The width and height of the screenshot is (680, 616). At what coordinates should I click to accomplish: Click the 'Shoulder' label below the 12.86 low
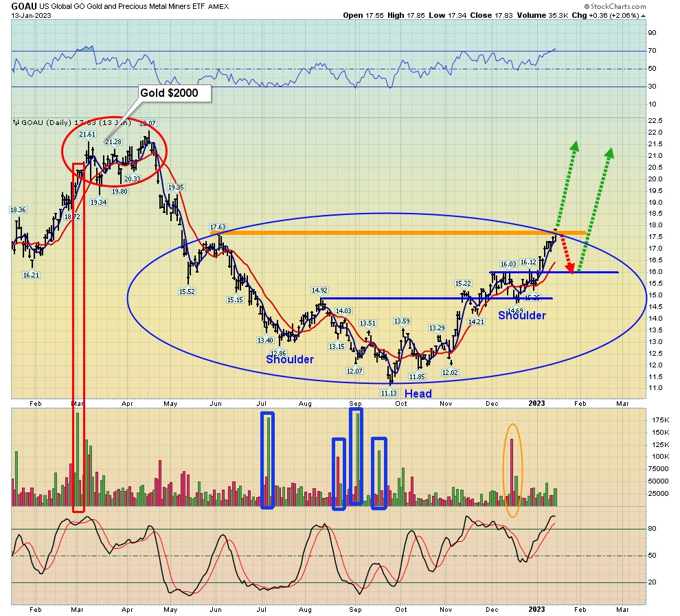pyautogui.click(x=290, y=360)
